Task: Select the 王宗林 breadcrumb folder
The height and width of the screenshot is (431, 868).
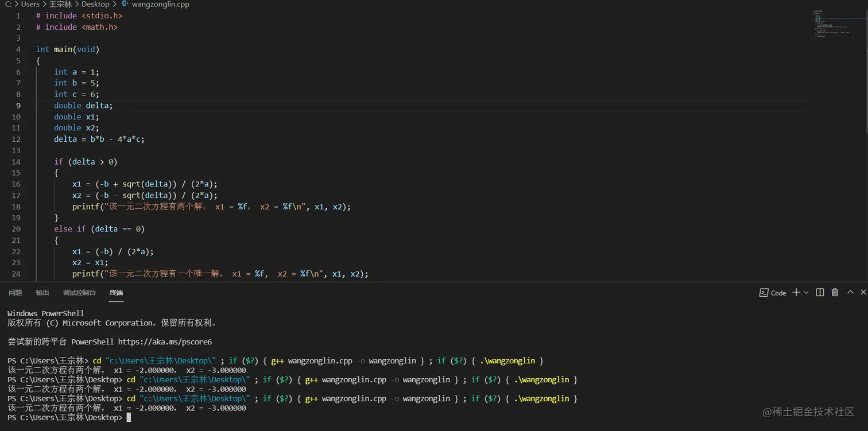Action: tap(60, 4)
